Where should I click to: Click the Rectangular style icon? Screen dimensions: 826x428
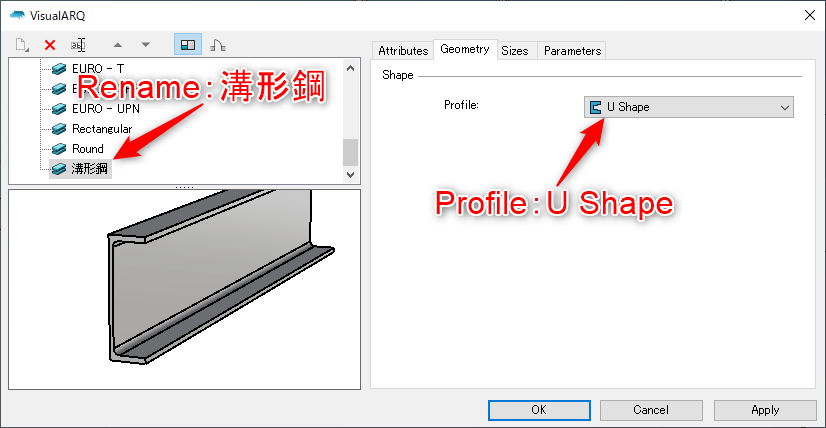(60, 129)
